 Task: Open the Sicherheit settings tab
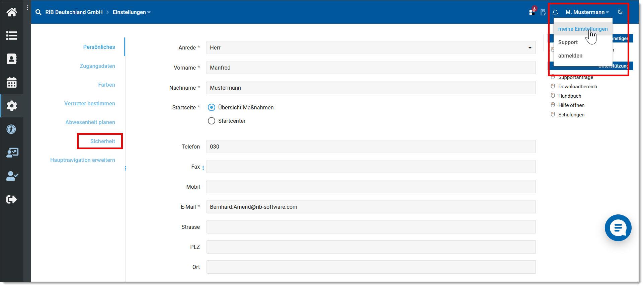(102, 141)
